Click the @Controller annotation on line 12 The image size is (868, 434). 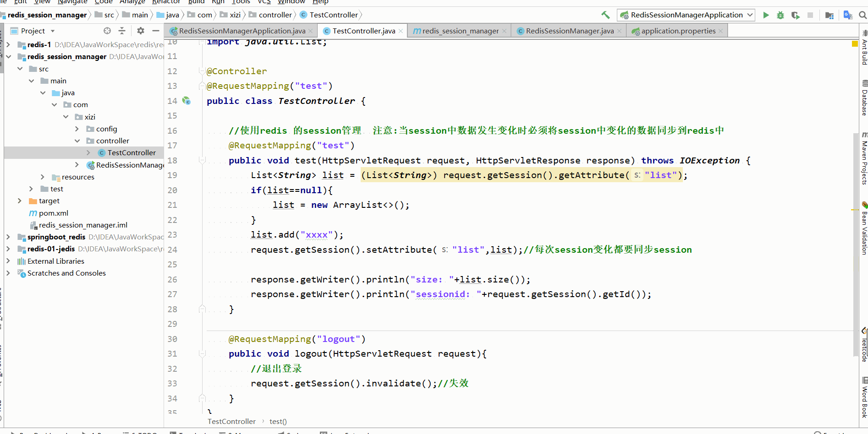coord(236,71)
